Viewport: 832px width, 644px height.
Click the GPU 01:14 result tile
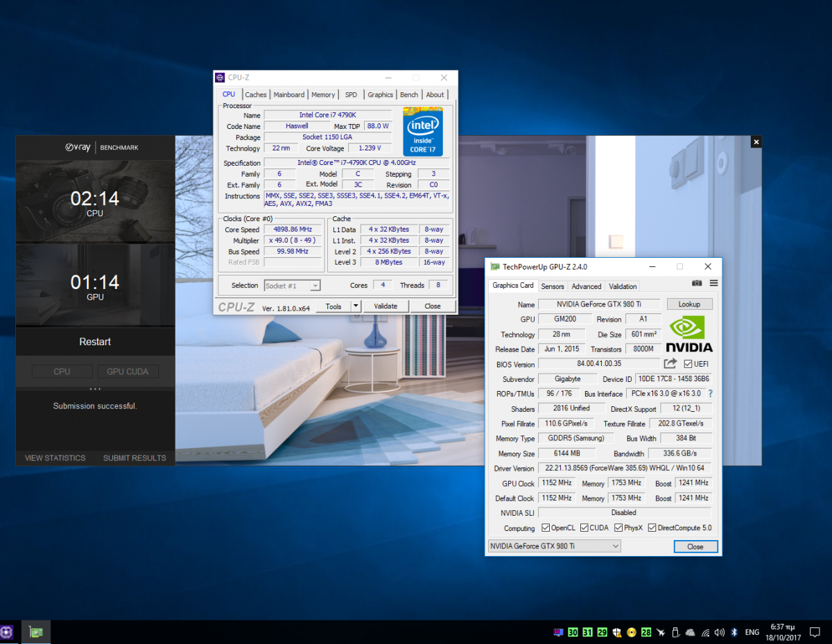point(95,286)
